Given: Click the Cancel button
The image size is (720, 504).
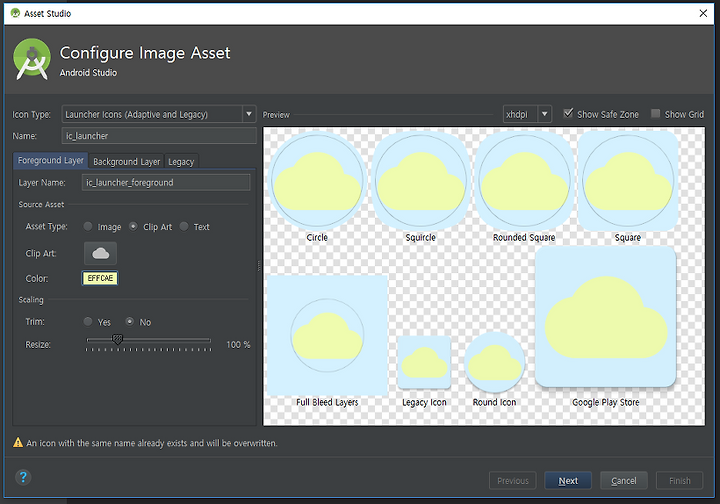Looking at the screenshot, I should 624,481.
